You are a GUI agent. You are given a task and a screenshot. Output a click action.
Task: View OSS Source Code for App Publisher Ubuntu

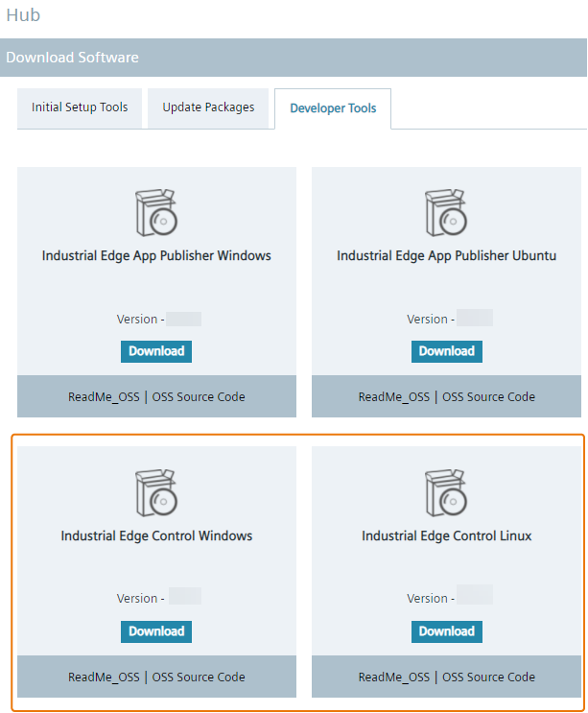488,396
